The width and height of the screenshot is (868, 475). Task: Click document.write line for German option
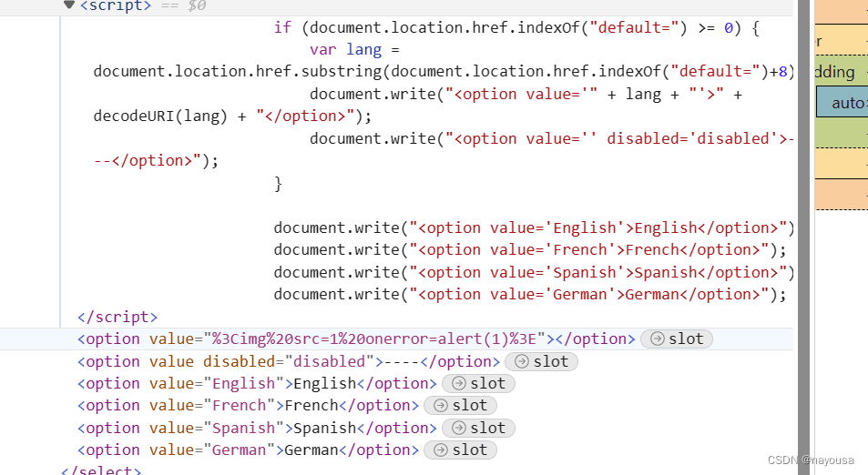coord(530,295)
